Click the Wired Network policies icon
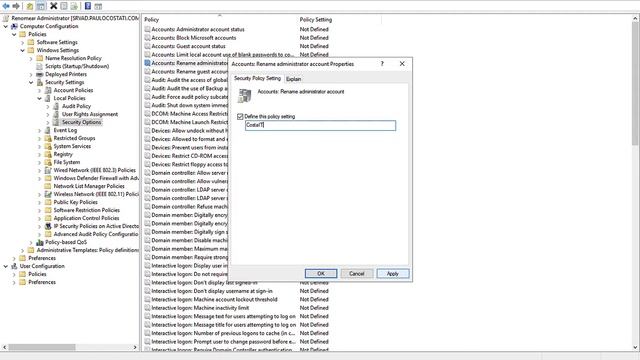Viewport: 640px width, 360px height. pos(48,170)
